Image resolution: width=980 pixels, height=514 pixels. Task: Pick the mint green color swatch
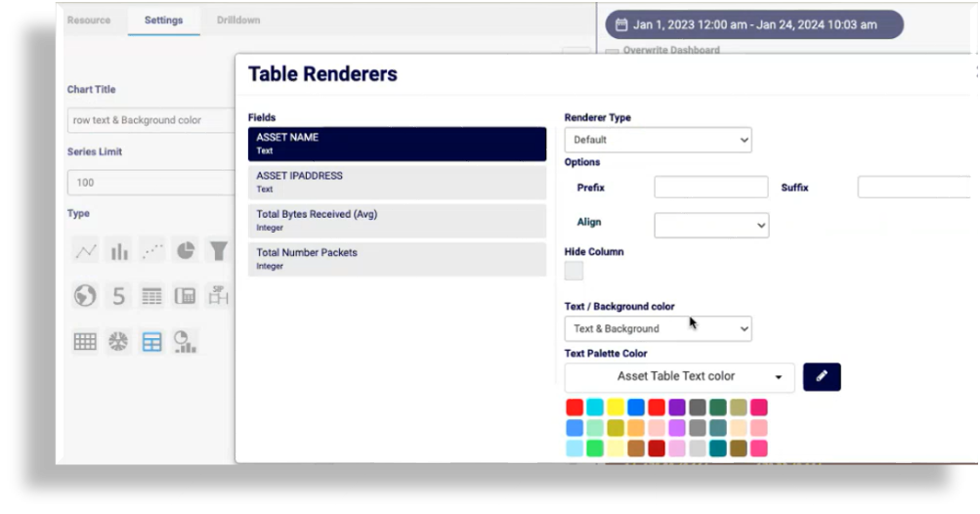(595, 428)
